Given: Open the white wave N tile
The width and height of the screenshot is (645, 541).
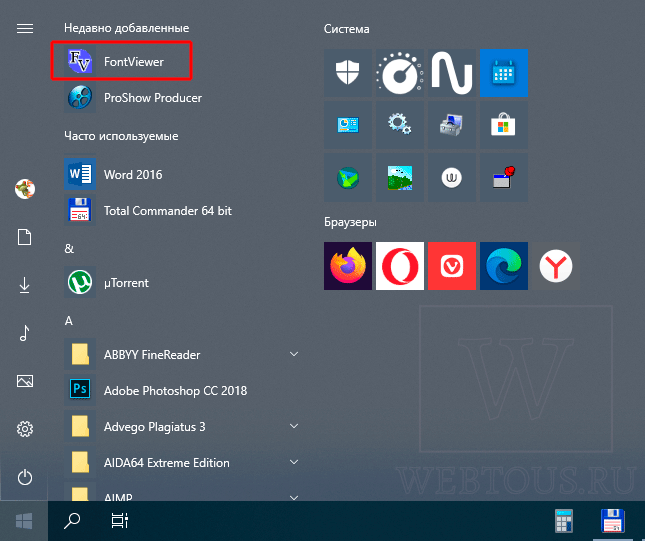Looking at the screenshot, I should coord(452,73).
